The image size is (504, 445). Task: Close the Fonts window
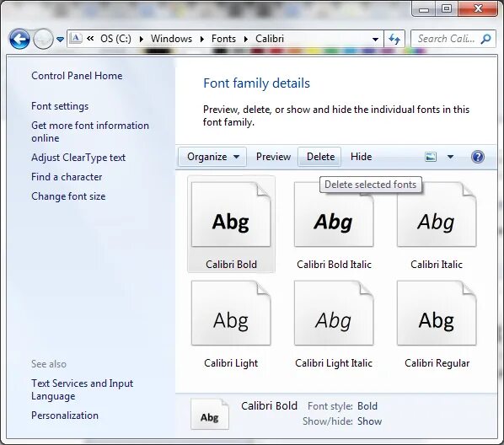click(x=478, y=8)
